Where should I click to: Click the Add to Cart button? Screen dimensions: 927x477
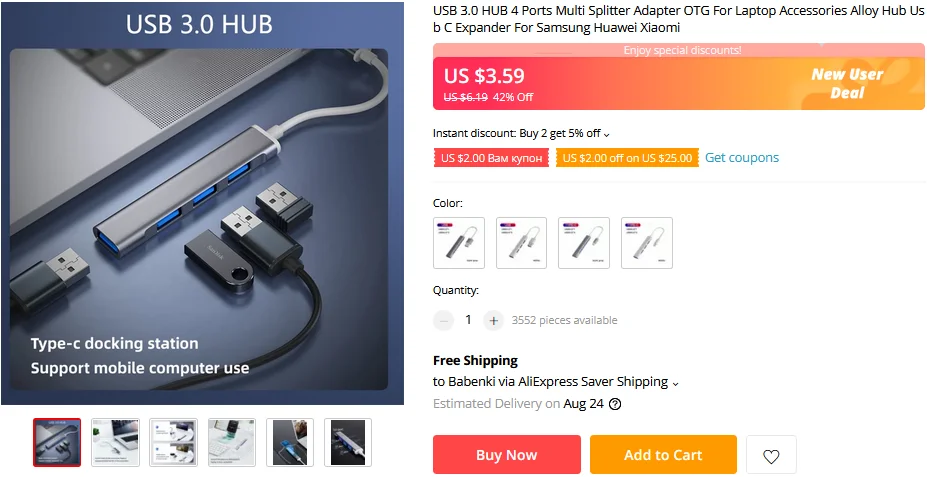coord(663,455)
